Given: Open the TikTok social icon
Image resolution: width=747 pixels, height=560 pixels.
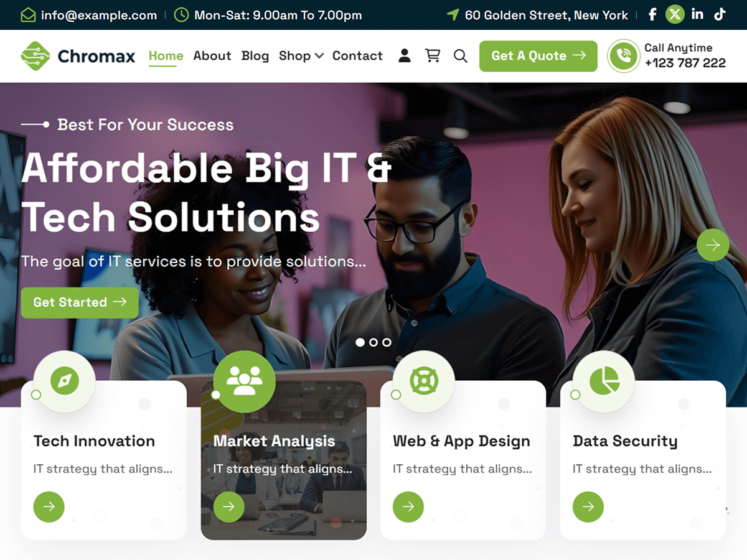Looking at the screenshot, I should (720, 14).
